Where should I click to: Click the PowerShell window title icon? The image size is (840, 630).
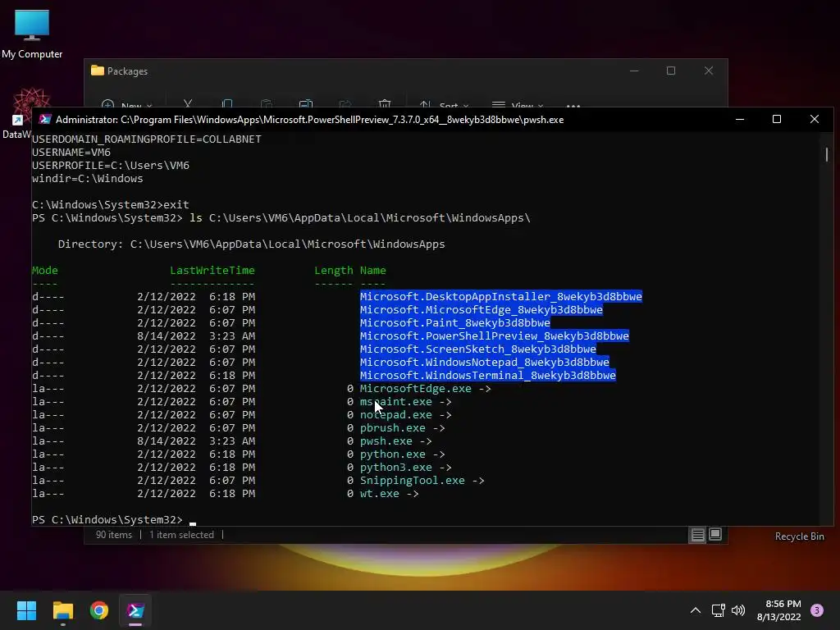click(x=45, y=120)
